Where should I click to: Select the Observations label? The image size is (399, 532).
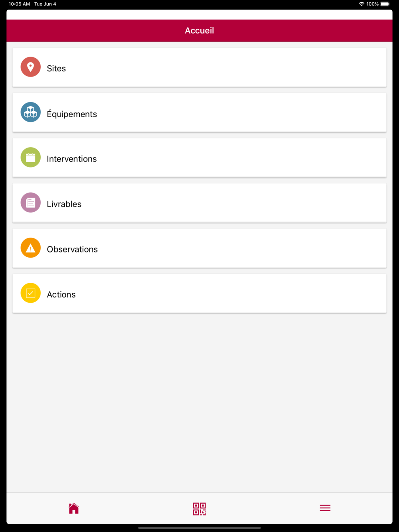click(x=72, y=249)
